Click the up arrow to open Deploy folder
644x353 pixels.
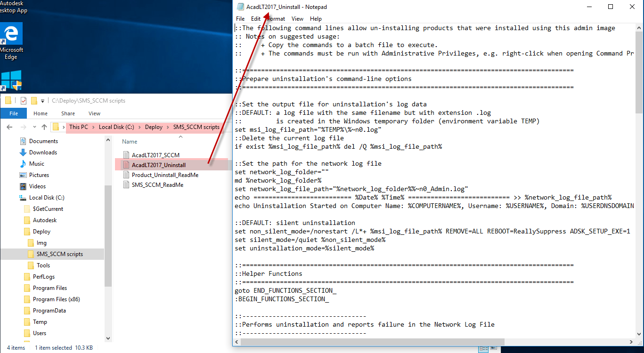click(x=44, y=127)
